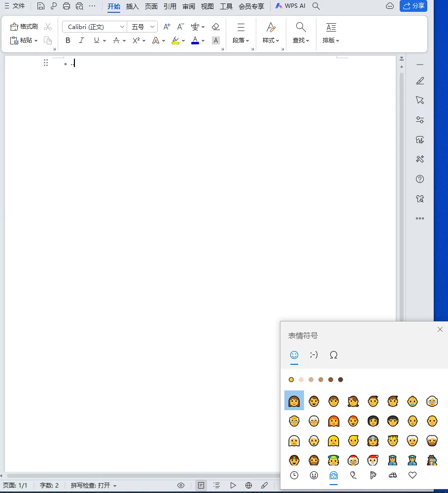Image resolution: width=448 pixels, height=493 pixels.
Task: Expand the highlight color dropdown arrow
Action: pos(183,40)
